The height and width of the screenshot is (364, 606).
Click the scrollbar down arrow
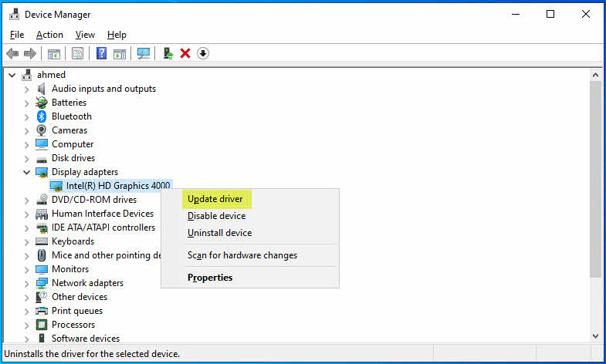click(595, 336)
